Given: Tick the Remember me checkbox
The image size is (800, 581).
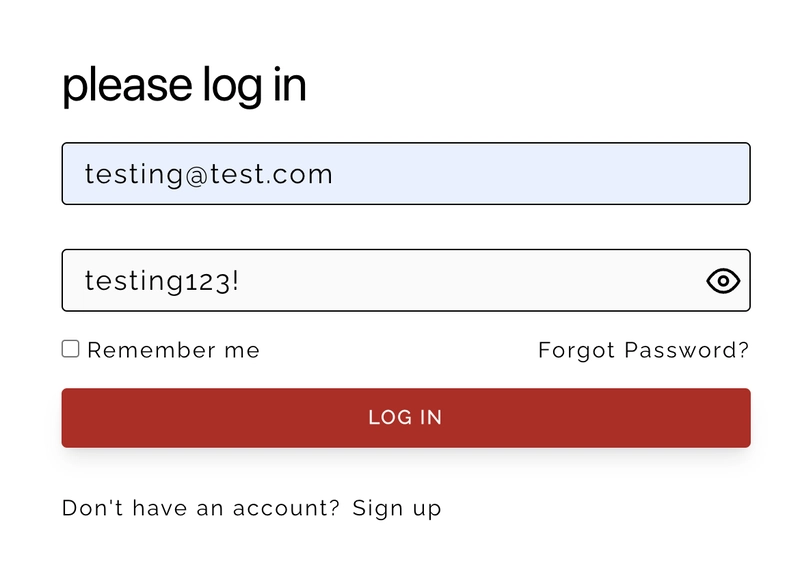Looking at the screenshot, I should [70, 349].
